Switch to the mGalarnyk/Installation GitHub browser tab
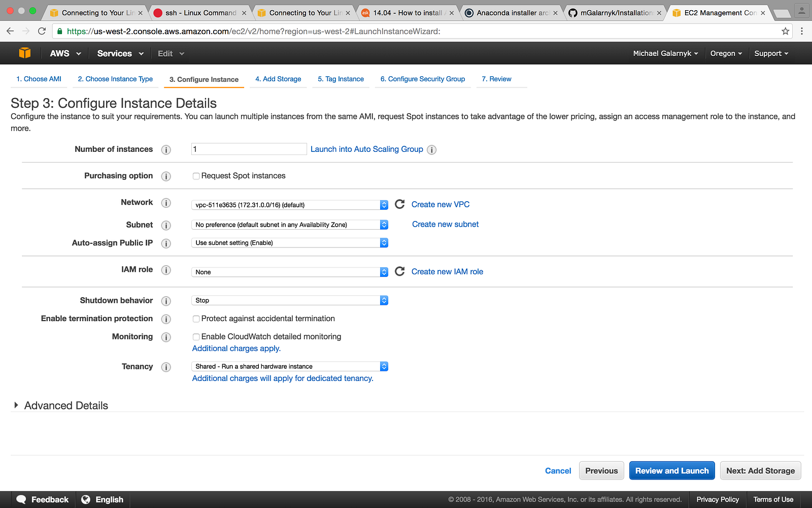 pyautogui.click(x=615, y=13)
